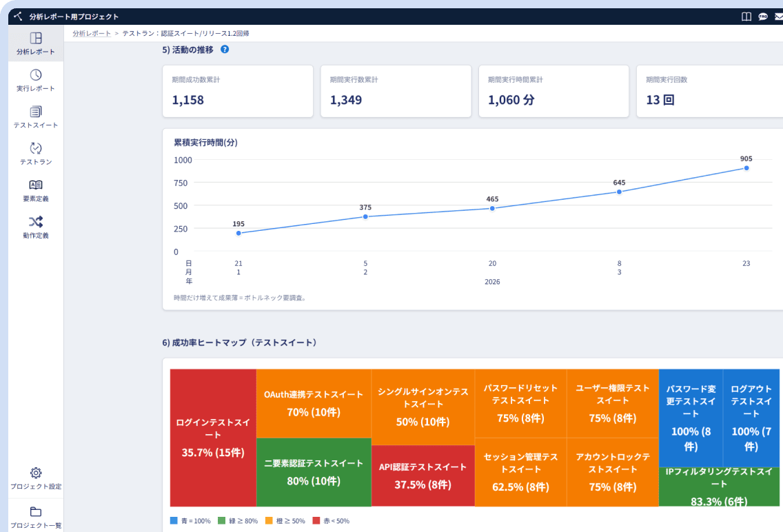Click the blue 青 = 100% legend swatch
Screen dimensions: 783x532
tap(174, 520)
